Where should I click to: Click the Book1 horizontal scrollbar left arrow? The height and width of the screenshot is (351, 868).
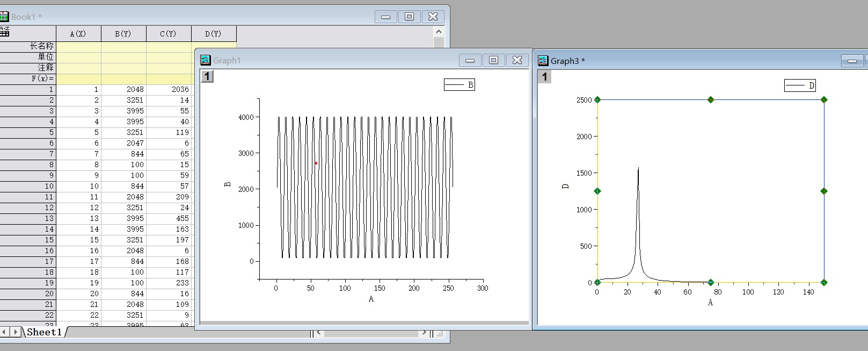pos(319,333)
